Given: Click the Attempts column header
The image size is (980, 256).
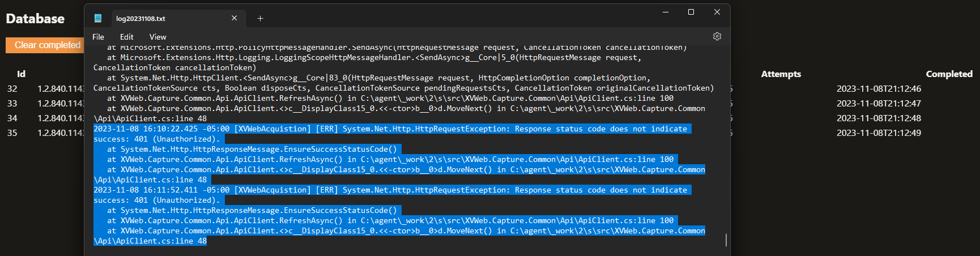Looking at the screenshot, I should 781,74.
